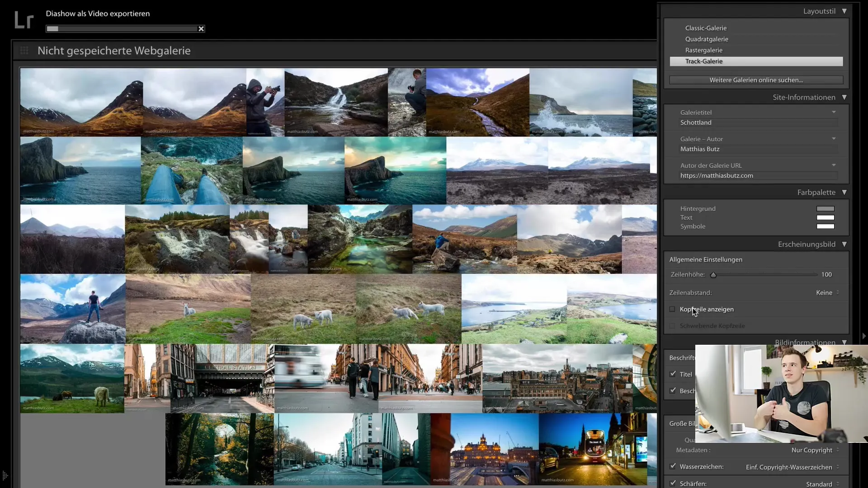This screenshot has height=488, width=868.
Task: Click the Zeilenhöhe slider handle
Action: (713, 275)
